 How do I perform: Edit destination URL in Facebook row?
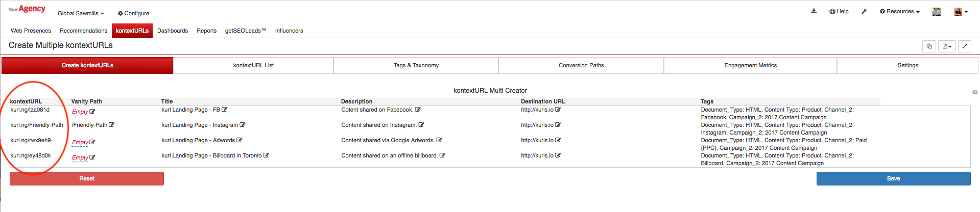[x=558, y=110]
